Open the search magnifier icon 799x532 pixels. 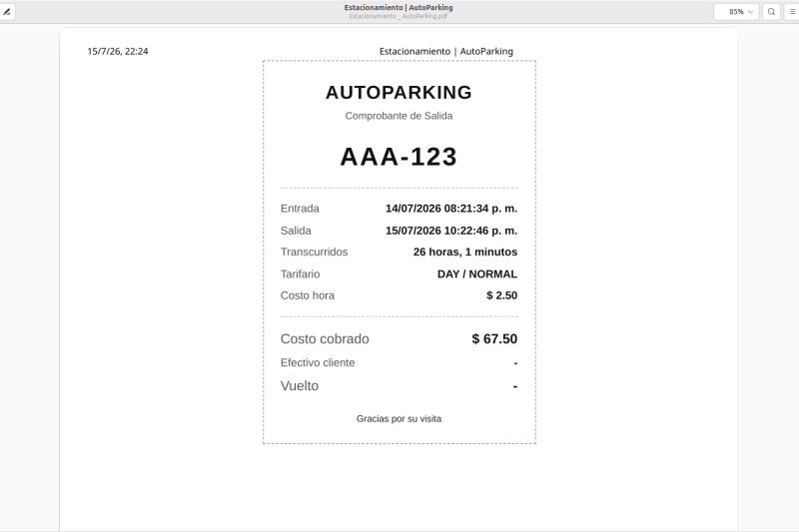[771, 12]
